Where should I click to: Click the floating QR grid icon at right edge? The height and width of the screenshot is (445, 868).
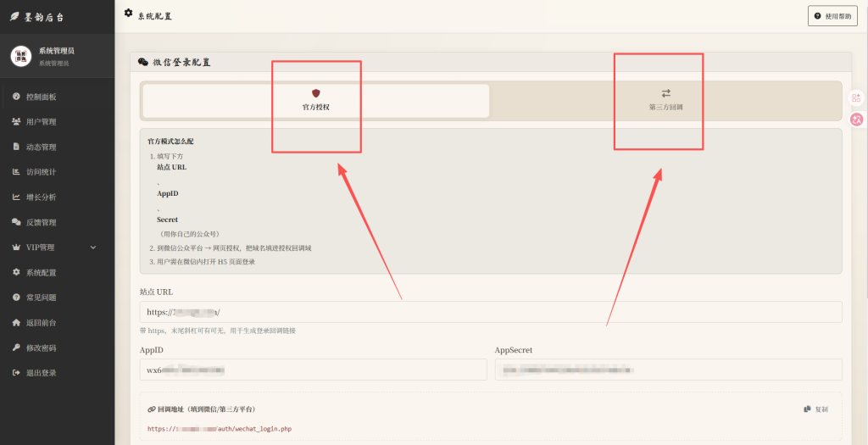click(x=856, y=98)
